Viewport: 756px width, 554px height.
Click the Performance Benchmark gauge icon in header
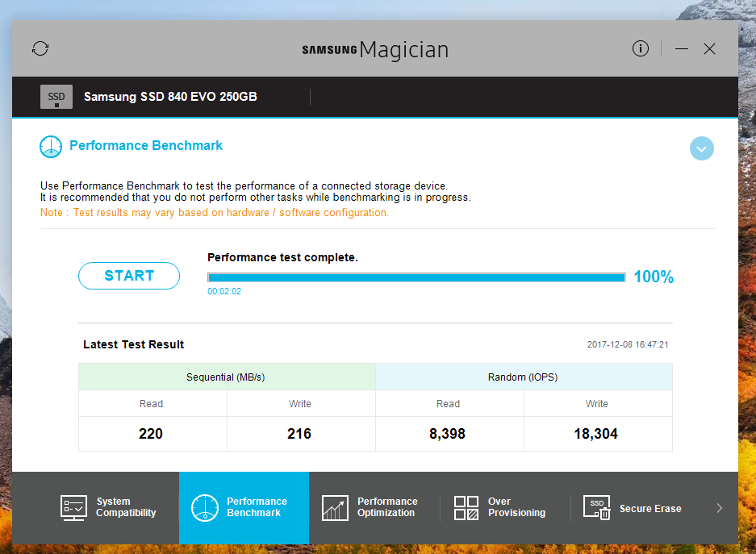coord(51,147)
